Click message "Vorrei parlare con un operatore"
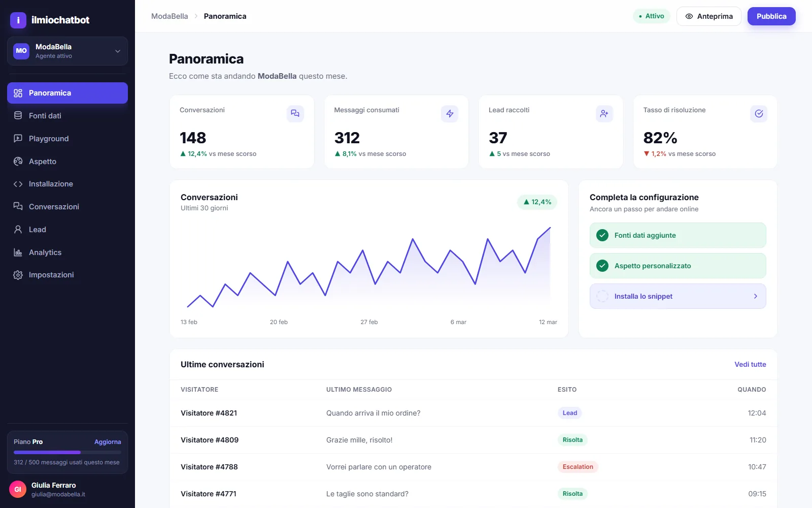This screenshot has height=508, width=812. (379, 467)
